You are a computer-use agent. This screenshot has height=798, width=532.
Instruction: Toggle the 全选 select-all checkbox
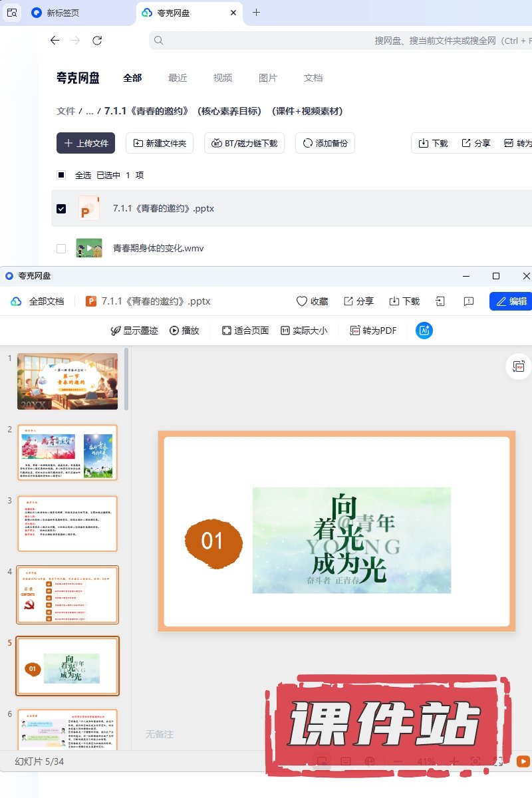(61, 176)
